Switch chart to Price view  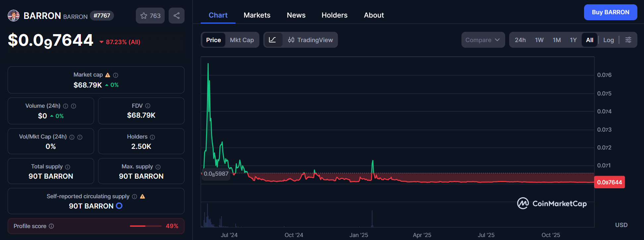(213, 40)
